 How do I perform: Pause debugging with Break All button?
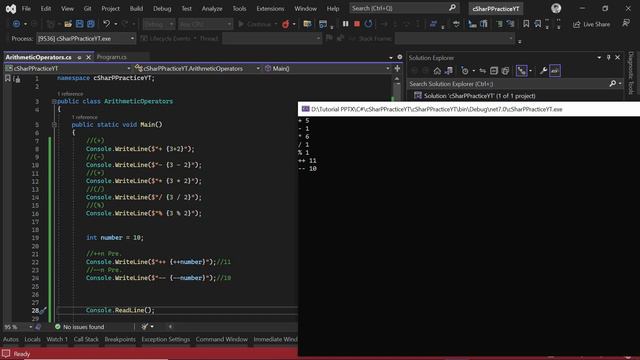345,24
